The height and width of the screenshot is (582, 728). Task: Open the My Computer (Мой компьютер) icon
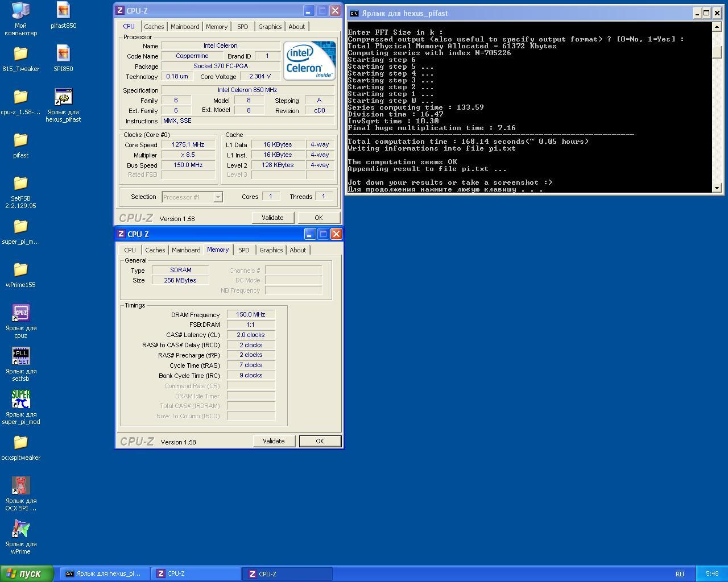click(x=20, y=19)
